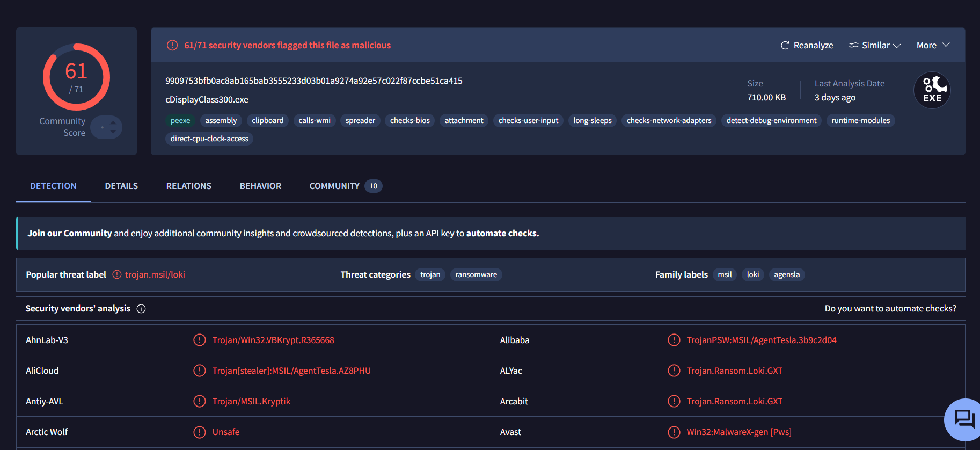The image size is (980, 450).
Task: Select the calls-wmi tag
Action: 315,120
